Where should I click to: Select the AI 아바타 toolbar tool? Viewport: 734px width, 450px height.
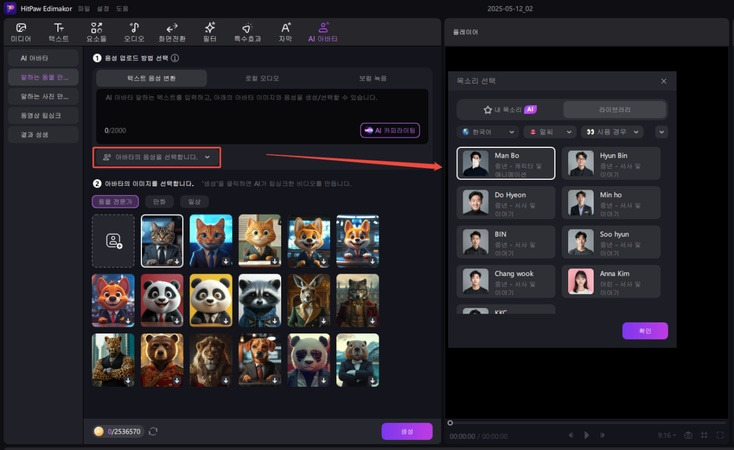[x=323, y=32]
